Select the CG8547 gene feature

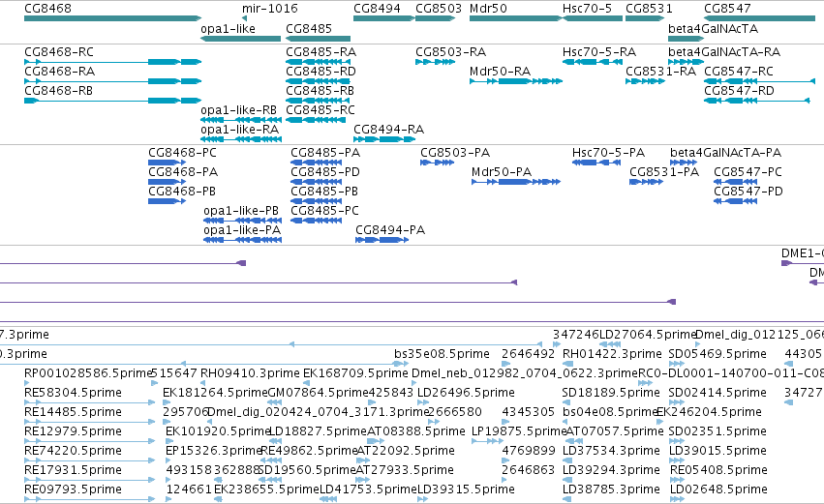tap(759, 18)
